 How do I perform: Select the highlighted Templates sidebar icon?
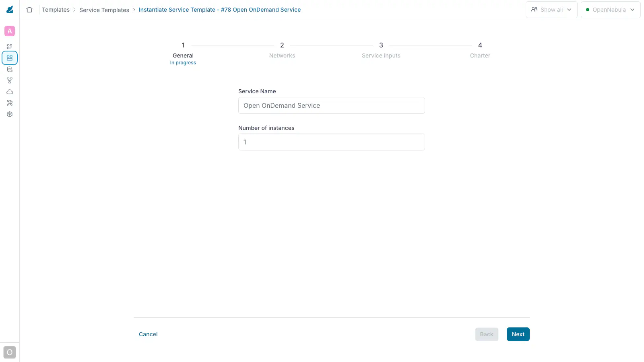[10, 58]
